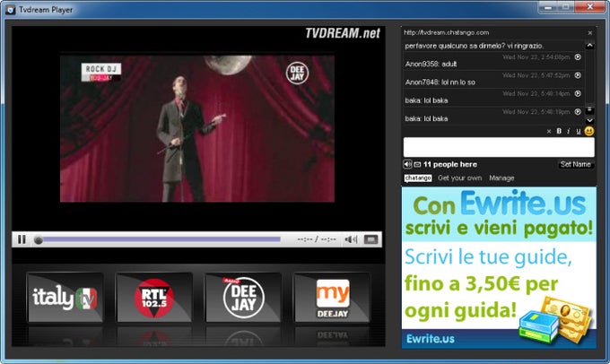Click the arrow icon on Anon9358's message
Screen dimensions: 610x364
pyautogui.click(x=578, y=57)
